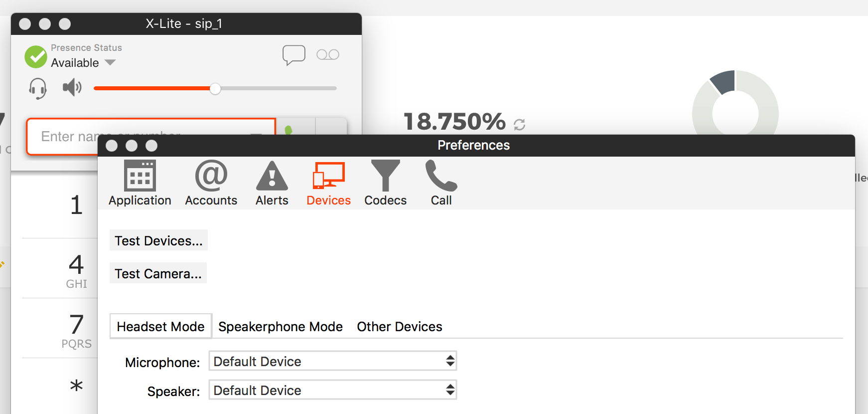The height and width of the screenshot is (414, 868).
Task: Switch to the Speakerphone Mode tab
Action: [x=281, y=327]
